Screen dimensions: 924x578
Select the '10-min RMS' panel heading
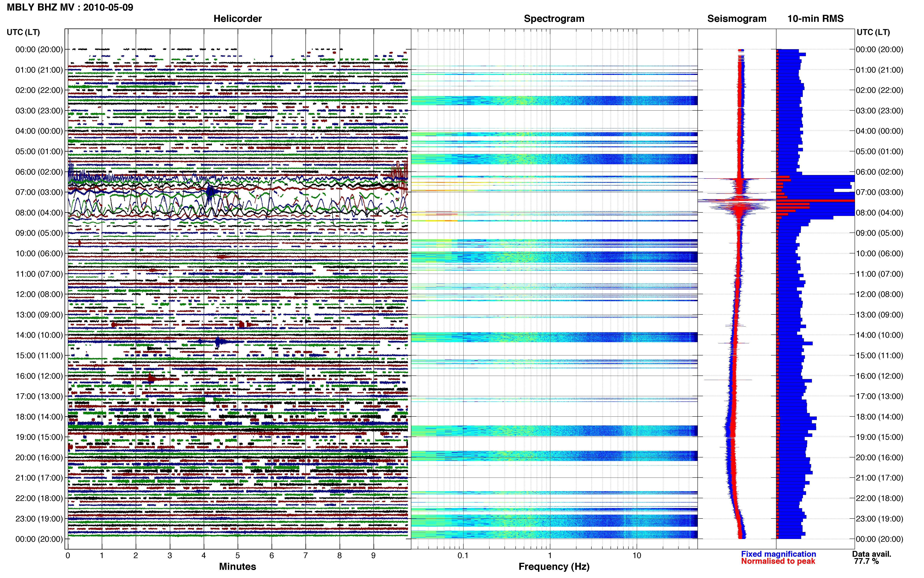pos(816,18)
